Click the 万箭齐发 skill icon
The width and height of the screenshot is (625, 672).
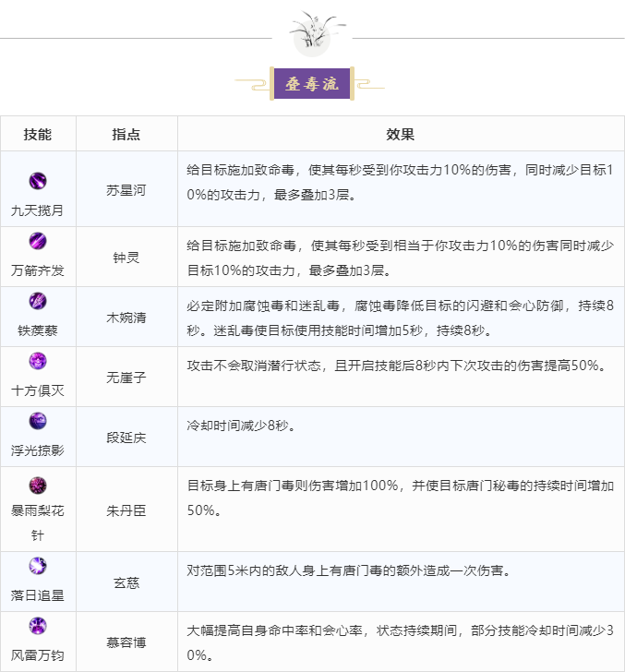[38, 241]
